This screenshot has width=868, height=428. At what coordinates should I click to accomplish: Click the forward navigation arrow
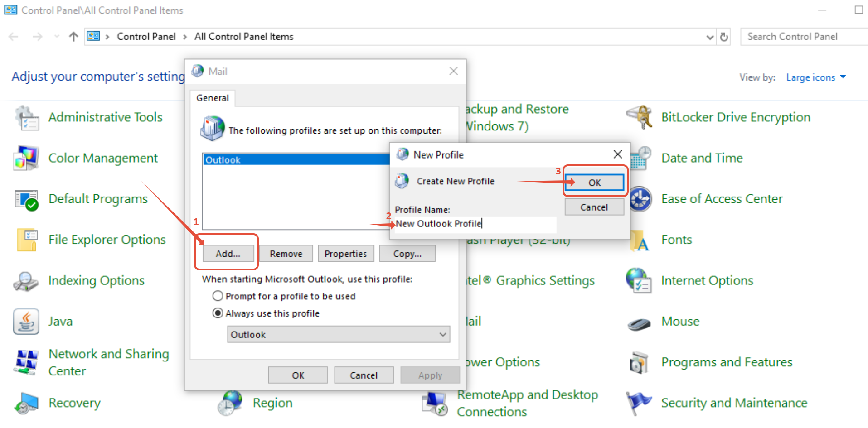38,37
